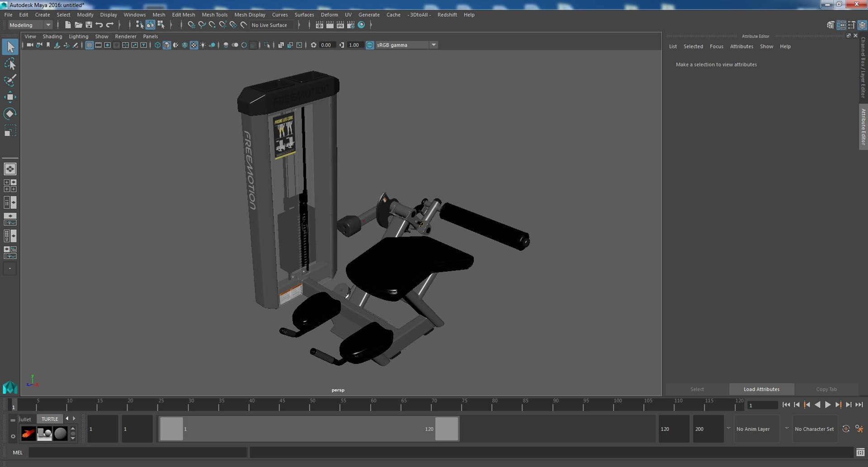Open Attribute Editor Focus menu
Screen dimensions: 868x467
[x=716, y=46]
